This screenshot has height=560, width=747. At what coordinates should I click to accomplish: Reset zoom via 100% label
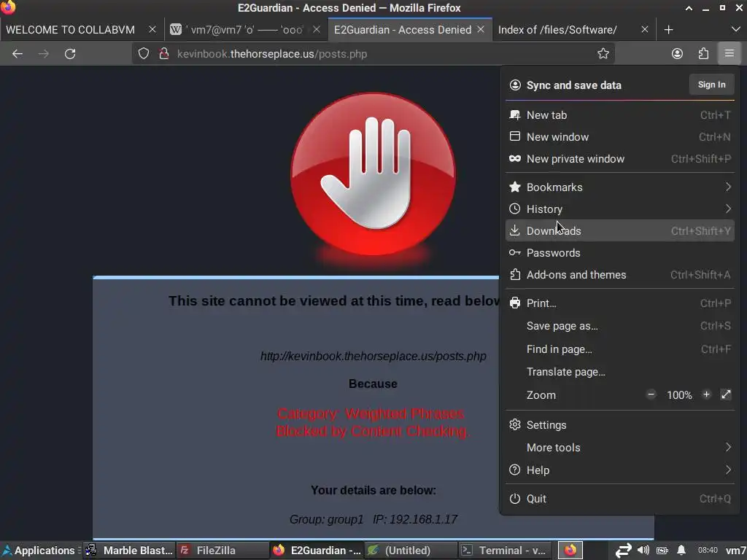coord(679,395)
